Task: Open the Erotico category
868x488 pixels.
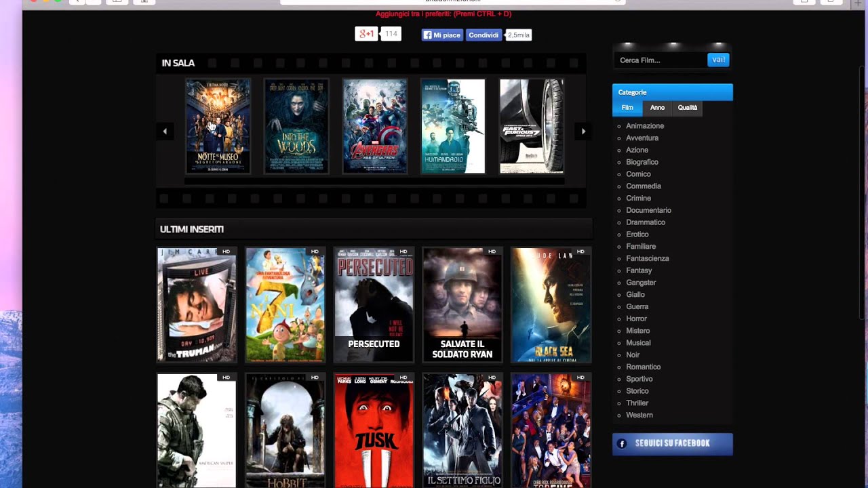Action: coord(637,235)
